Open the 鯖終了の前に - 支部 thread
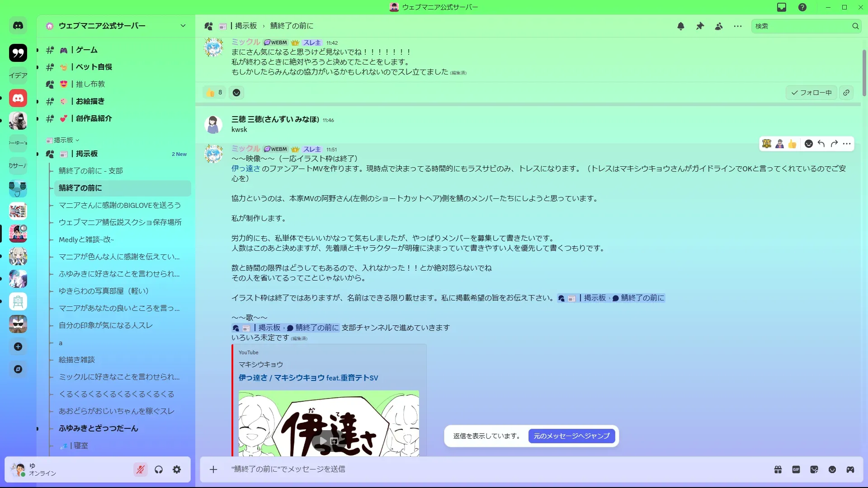868x488 pixels. click(x=91, y=171)
